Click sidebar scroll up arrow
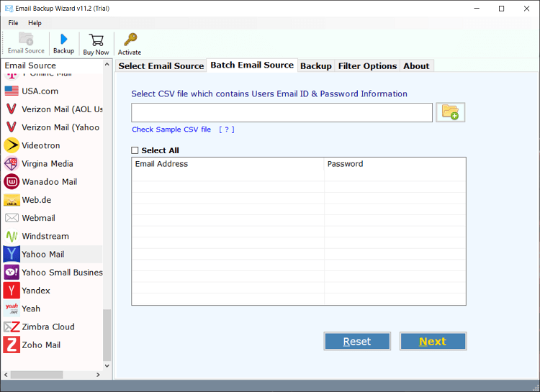This screenshot has width=540, height=392. coord(107,64)
